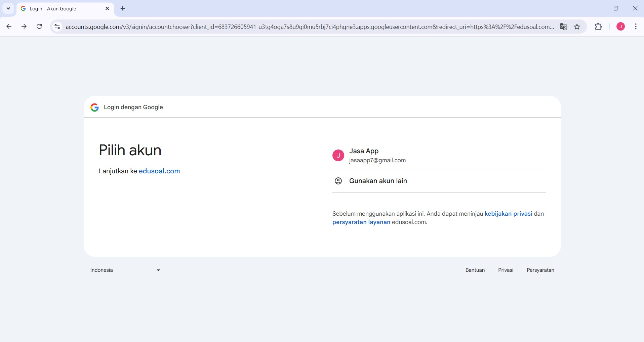This screenshot has height=342, width=644.
Task: Reload the current page
Action: (39, 27)
